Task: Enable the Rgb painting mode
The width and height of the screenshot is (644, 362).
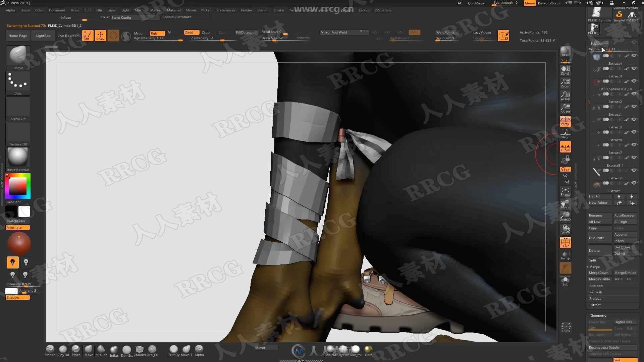Action: [x=157, y=33]
